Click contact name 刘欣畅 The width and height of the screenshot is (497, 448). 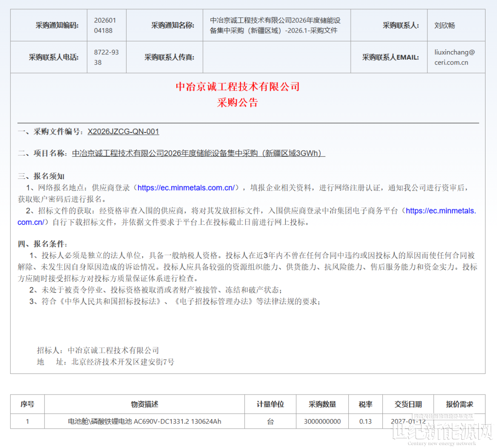[x=445, y=25]
